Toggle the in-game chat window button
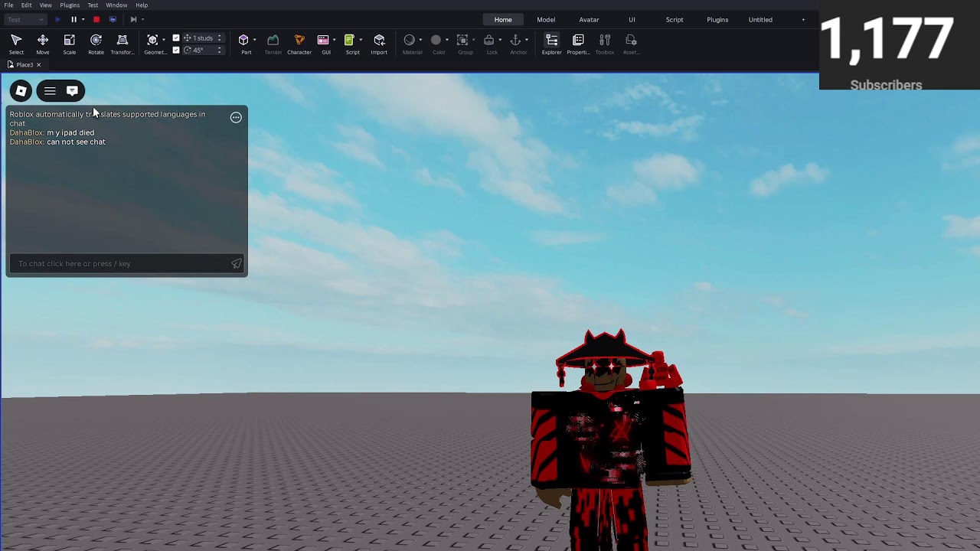The image size is (980, 551). (x=72, y=91)
